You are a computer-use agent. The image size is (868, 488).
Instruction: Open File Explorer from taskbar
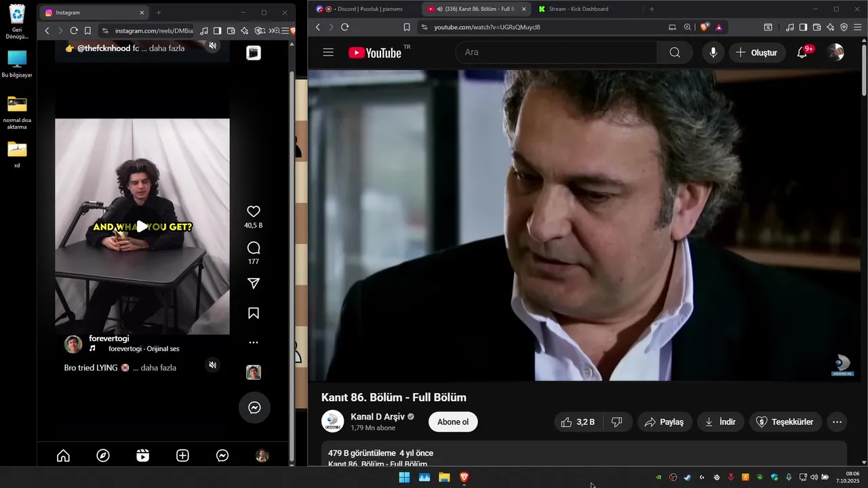(x=444, y=477)
